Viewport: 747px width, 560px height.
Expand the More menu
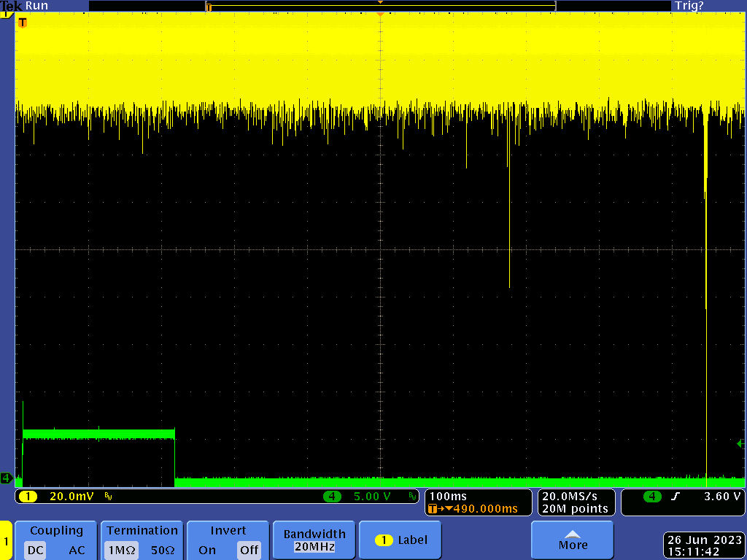572,540
